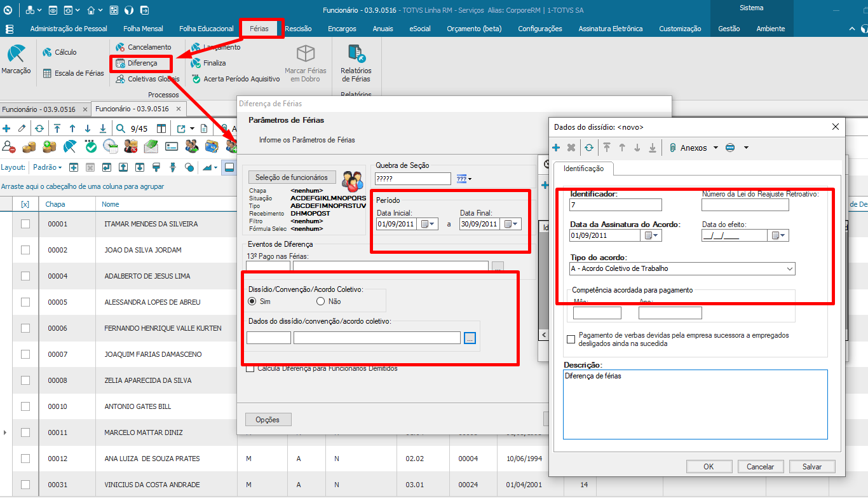Expand the Anexos dropdown arrow
The width and height of the screenshot is (868, 498).
[715, 148]
